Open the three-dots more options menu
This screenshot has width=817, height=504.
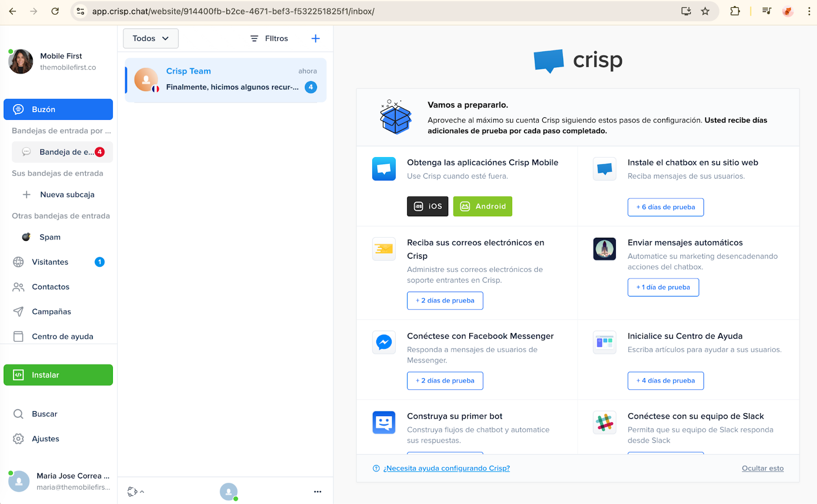pos(318,492)
